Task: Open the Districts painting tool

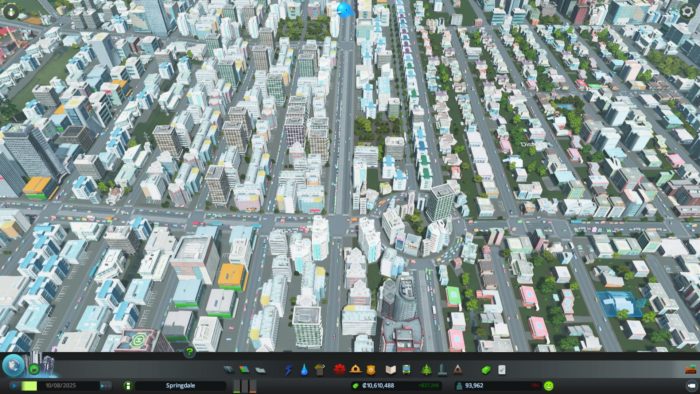Action: [x=261, y=369]
